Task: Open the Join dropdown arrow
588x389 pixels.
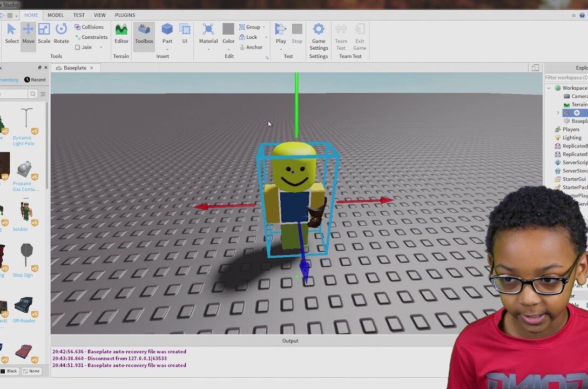Action: [102, 47]
